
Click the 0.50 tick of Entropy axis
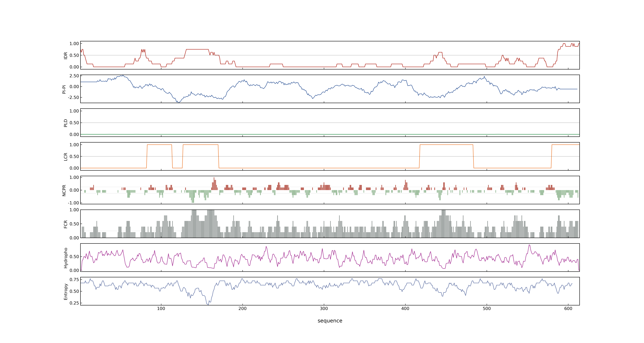[x=74, y=291]
